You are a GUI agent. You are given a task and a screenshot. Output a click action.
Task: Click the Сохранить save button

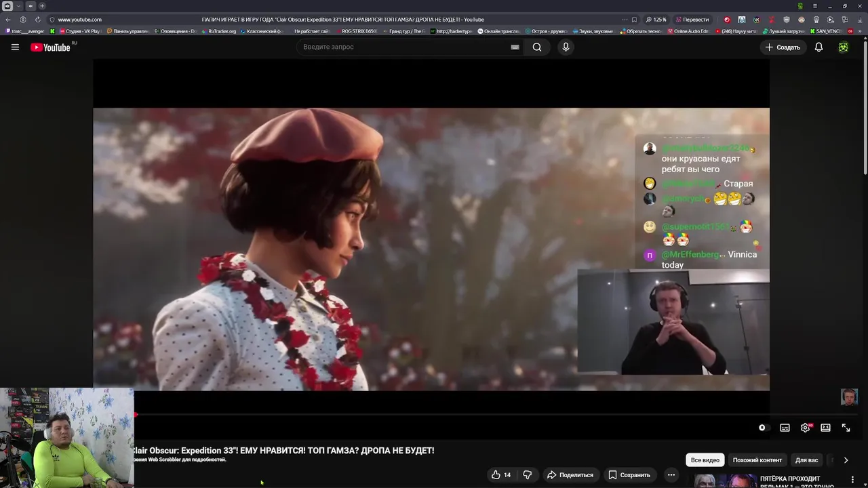click(x=629, y=475)
